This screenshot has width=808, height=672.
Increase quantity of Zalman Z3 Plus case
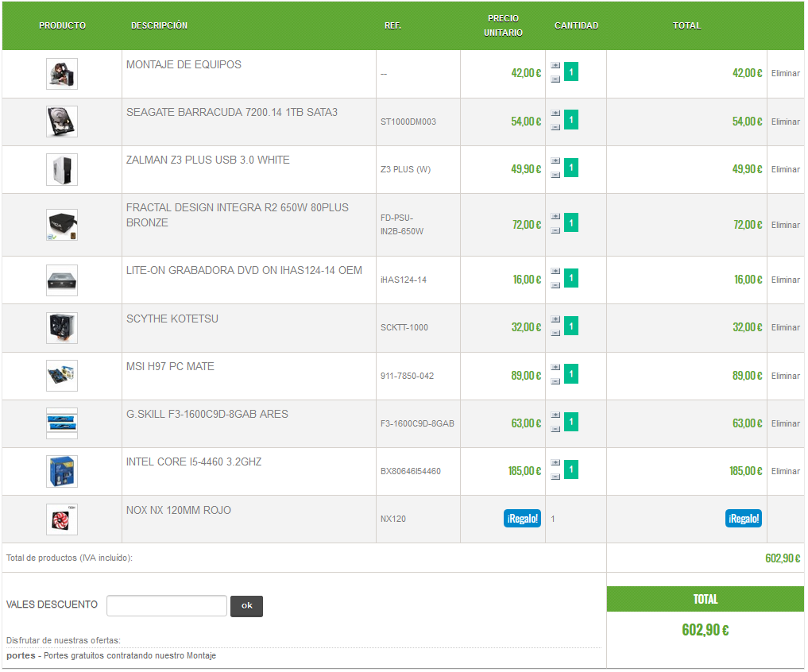click(x=555, y=160)
